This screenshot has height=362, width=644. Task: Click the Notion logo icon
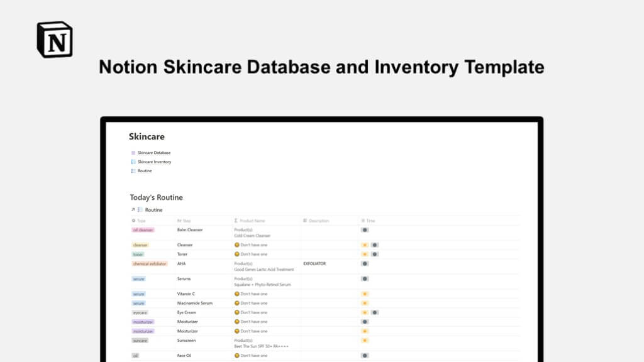click(x=55, y=40)
